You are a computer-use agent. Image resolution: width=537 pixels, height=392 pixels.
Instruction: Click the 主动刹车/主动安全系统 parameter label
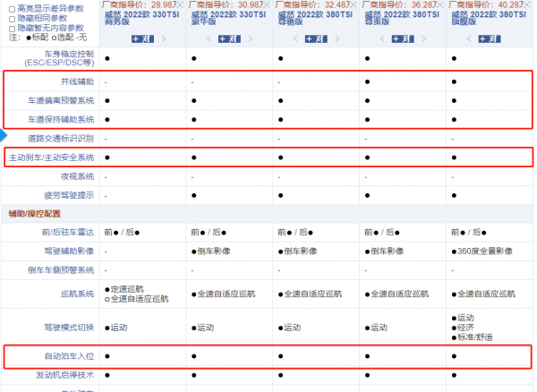pos(51,158)
